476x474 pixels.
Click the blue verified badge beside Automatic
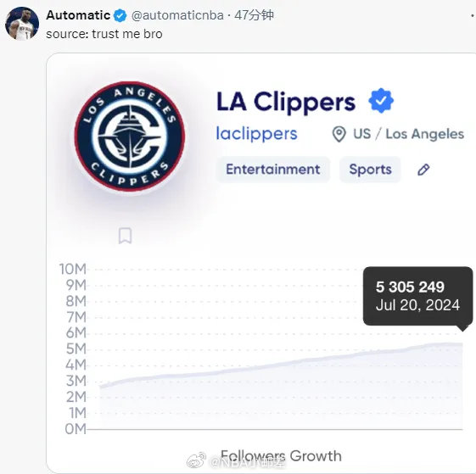(120, 15)
